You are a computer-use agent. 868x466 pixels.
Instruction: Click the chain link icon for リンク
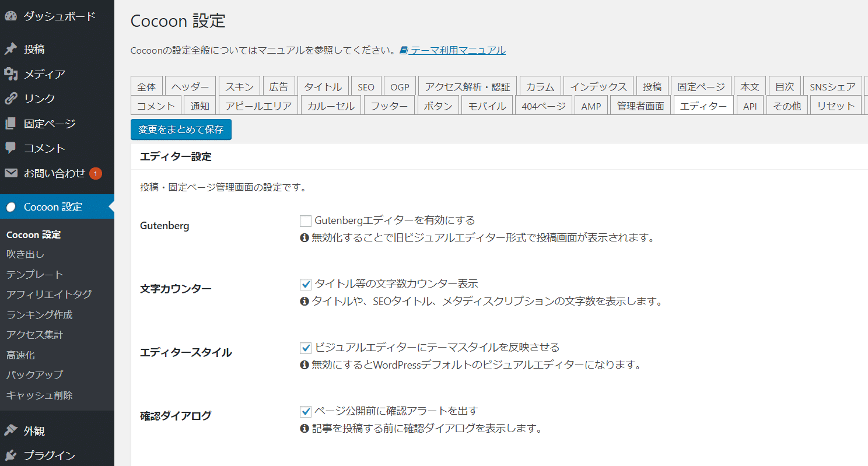coord(10,99)
